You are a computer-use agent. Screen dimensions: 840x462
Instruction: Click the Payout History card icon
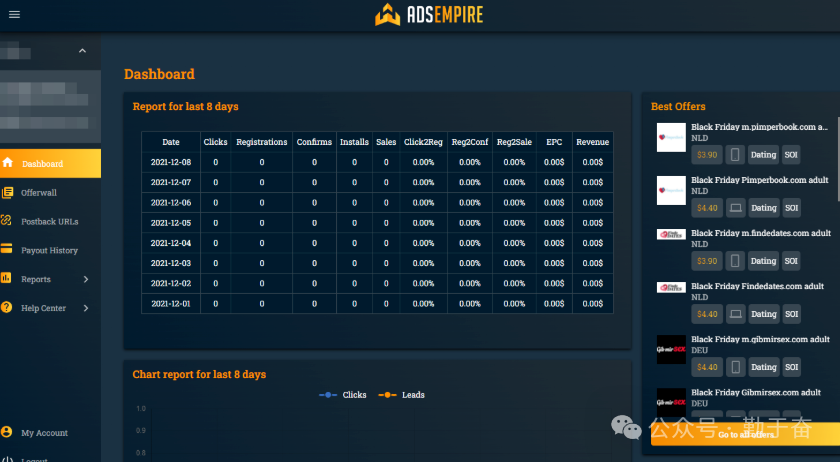click(x=6, y=248)
